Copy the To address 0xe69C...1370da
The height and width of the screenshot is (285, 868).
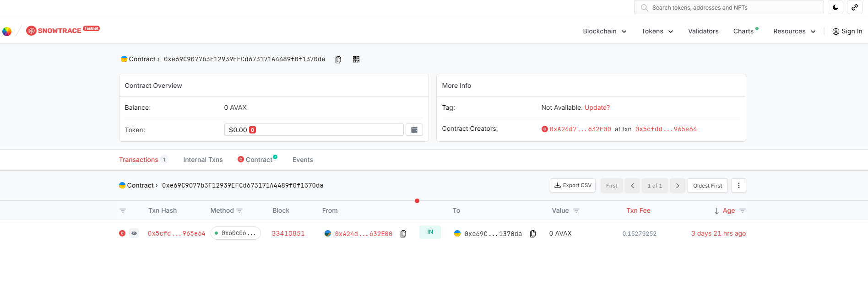[533, 234]
